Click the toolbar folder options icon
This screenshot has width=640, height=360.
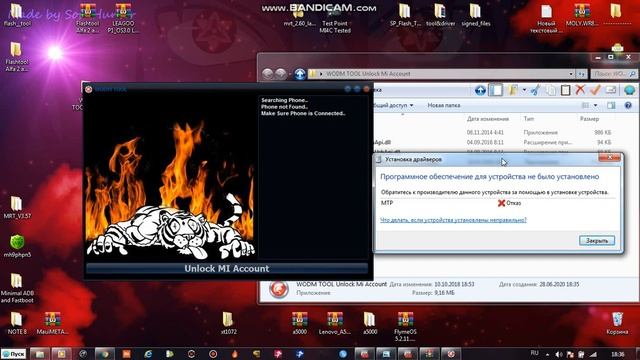tap(513, 90)
